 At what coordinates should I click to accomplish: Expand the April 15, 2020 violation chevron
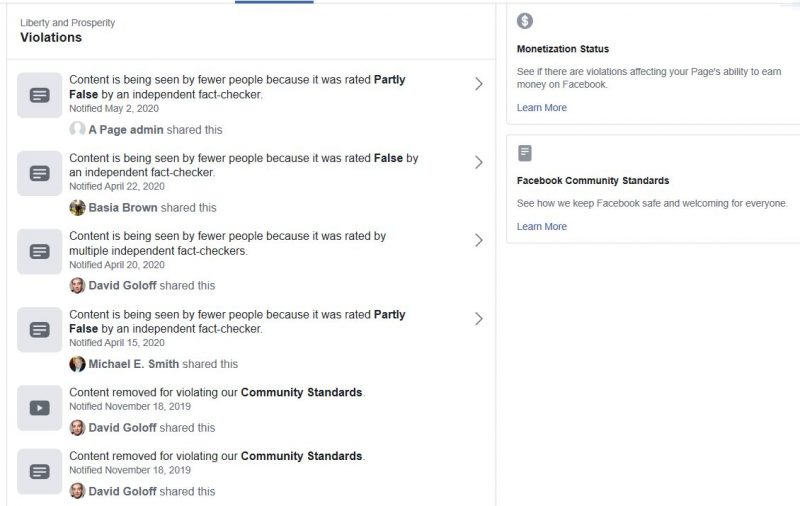point(479,319)
